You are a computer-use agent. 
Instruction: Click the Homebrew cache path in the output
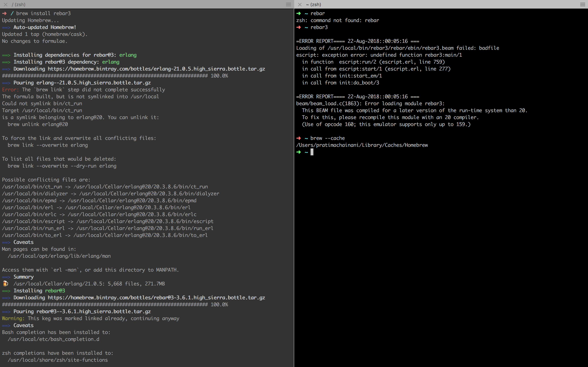coord(362,145)
